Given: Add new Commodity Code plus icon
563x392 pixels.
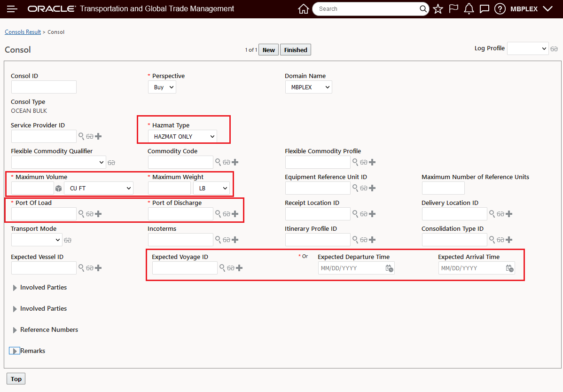Looking at the screenshot, I should [x=235, y=162].
